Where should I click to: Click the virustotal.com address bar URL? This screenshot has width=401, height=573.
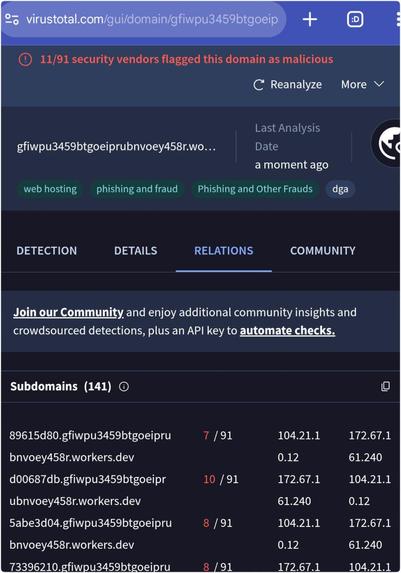152,19
